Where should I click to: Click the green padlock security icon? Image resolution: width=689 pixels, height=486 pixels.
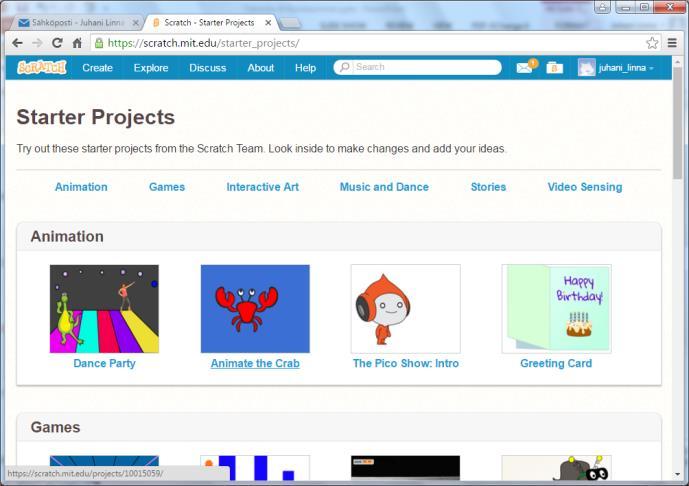tap(99, 43)
